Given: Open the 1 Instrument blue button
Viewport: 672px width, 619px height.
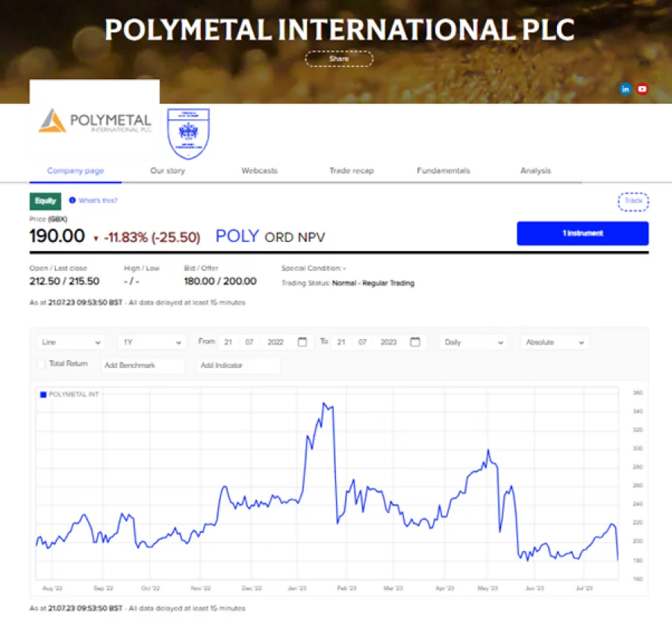Looking at the screenshot, I should [582, 234].
